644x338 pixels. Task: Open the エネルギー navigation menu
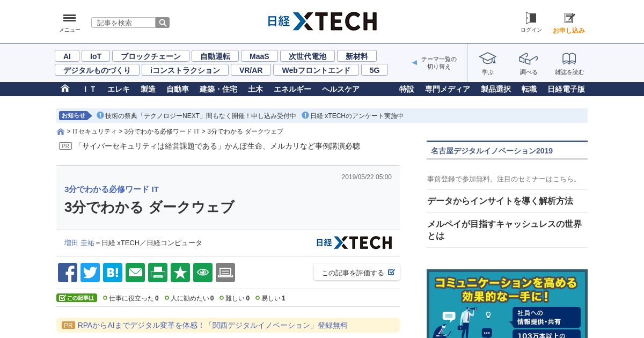pos(292,89)
